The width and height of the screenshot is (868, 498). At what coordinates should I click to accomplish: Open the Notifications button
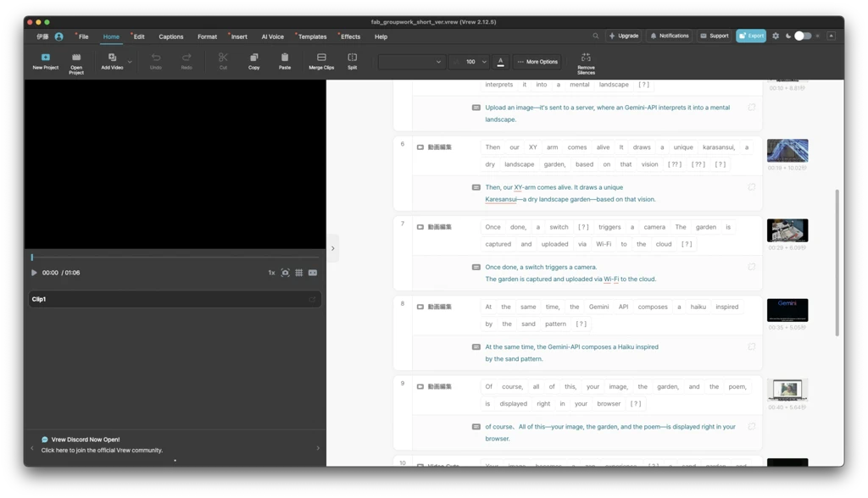(x=670, y=36)
